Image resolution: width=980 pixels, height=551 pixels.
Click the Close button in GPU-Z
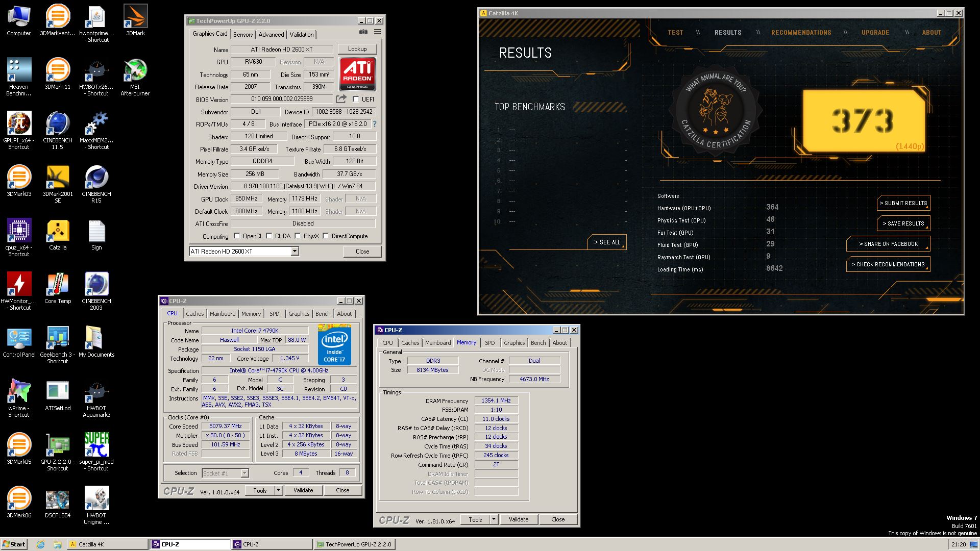tap(362, 252)
